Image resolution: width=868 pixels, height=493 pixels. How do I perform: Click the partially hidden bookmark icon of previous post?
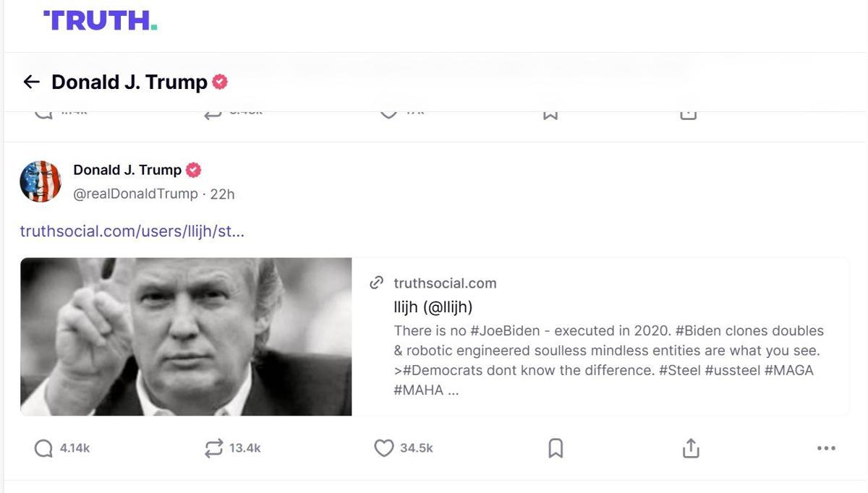550,116
